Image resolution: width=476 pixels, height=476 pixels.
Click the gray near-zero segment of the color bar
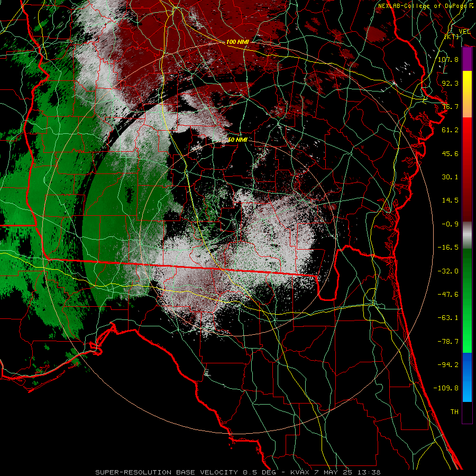pos(467,235)
